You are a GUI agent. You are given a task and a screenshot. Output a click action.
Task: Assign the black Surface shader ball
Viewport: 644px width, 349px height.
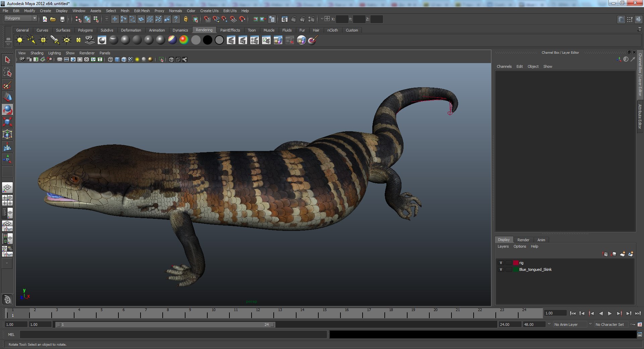pyautogui.click(x=208, y=40)
